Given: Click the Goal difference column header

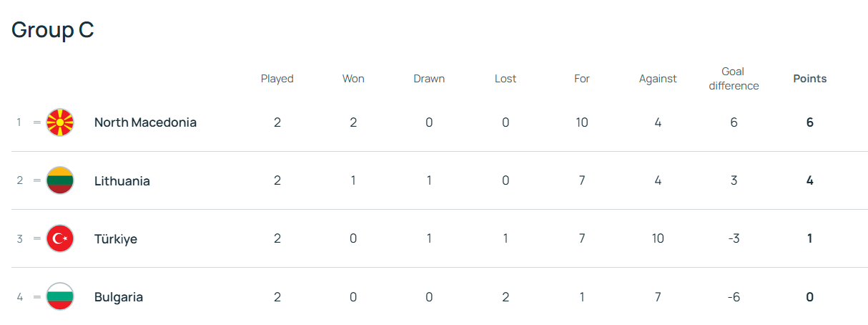Looking at the screenshot, I should (x=734, y=79).
